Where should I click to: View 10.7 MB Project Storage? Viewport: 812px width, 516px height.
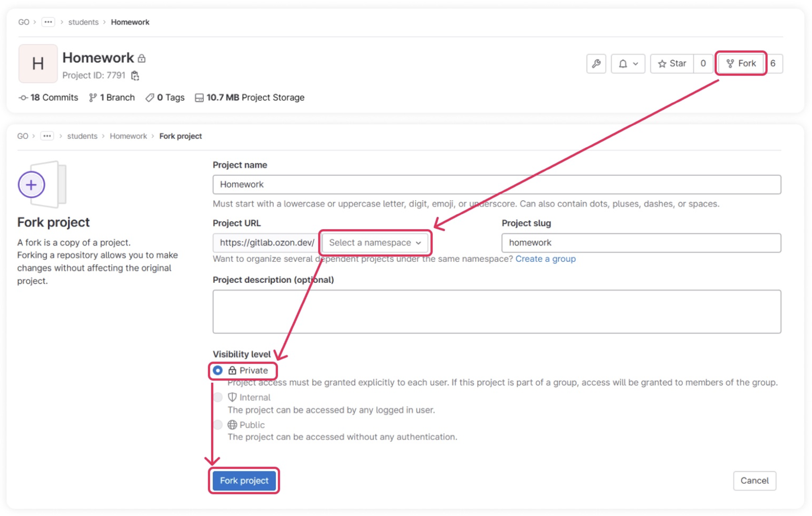pos(250,97)
